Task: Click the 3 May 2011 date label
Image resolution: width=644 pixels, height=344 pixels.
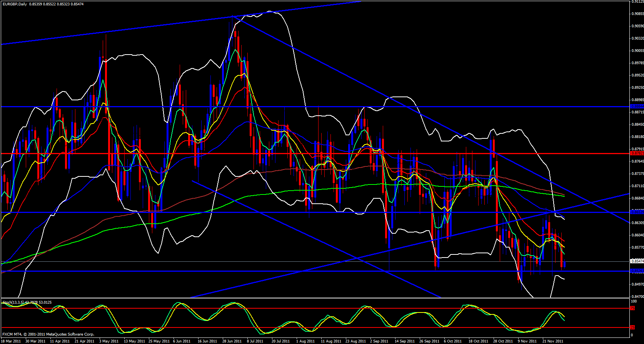Action: (109, 341)
